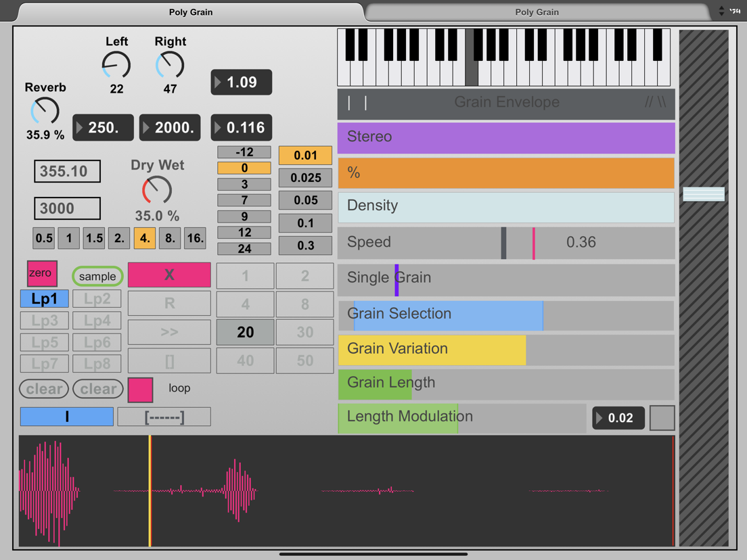Click the [] brackets button
The image size is (747, 560).
coord(169,361)
